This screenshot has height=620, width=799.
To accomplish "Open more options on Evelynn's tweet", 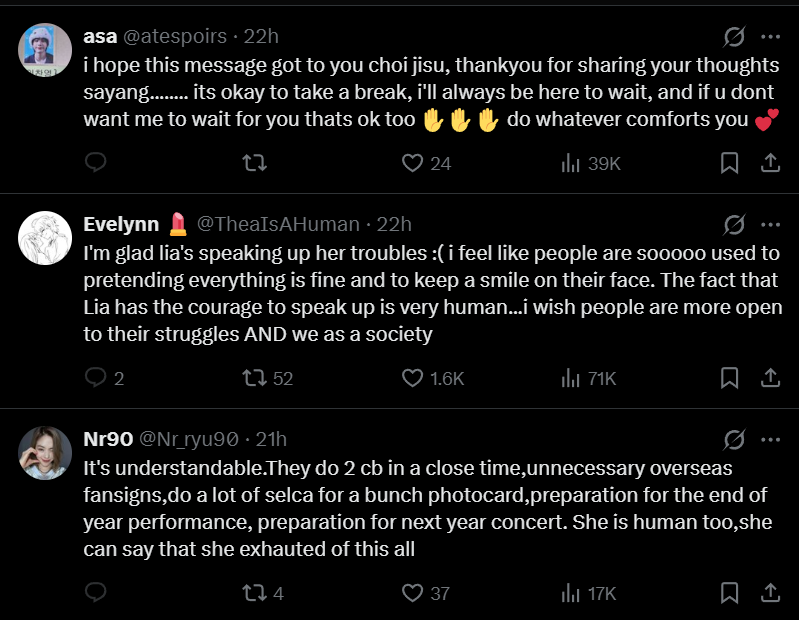I will (770, 224).
